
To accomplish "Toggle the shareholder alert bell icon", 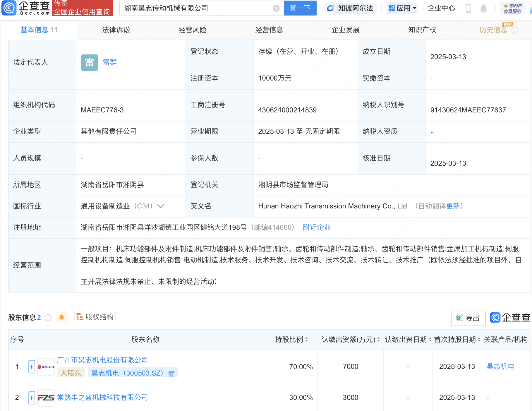I will [x=61, y=317].
